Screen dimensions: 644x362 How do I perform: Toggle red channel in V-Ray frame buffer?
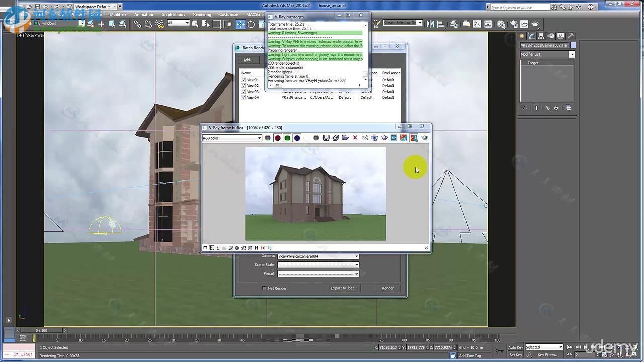point(277,138)
